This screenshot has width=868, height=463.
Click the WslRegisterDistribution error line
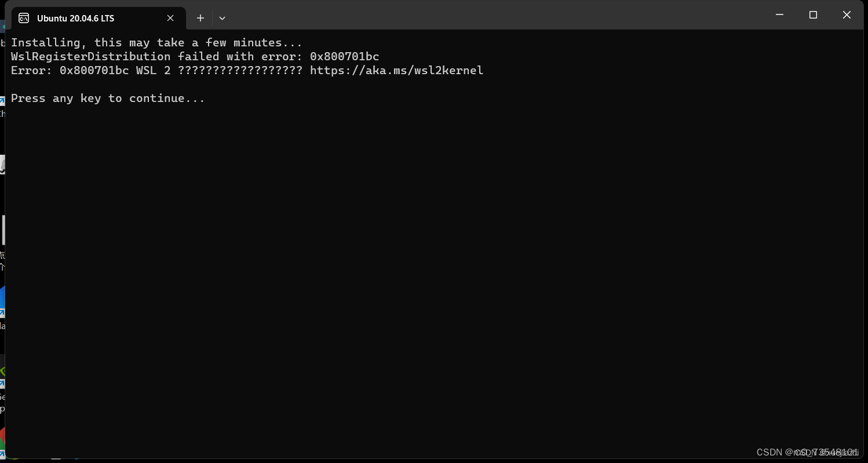pos(195,56)
